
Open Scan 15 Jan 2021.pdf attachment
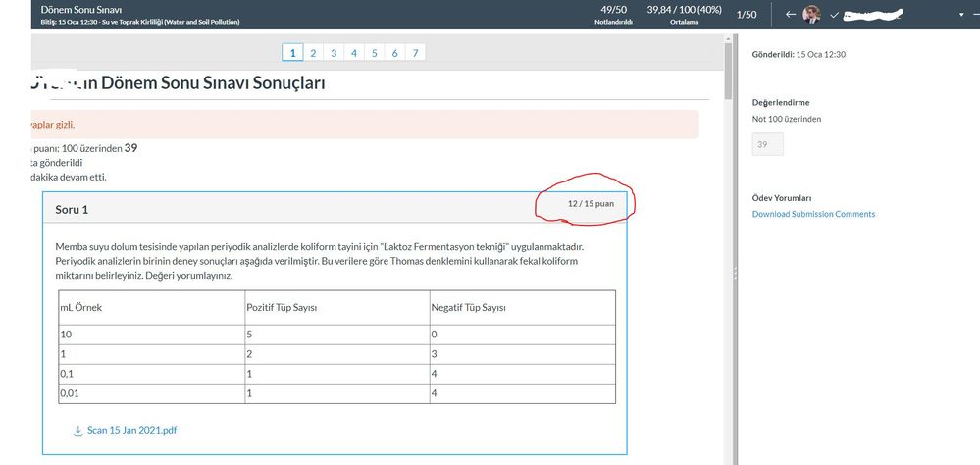pos(131,430)
